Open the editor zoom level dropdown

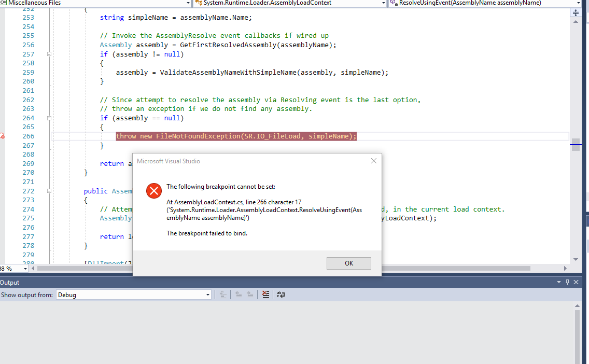tap(25, 269)
